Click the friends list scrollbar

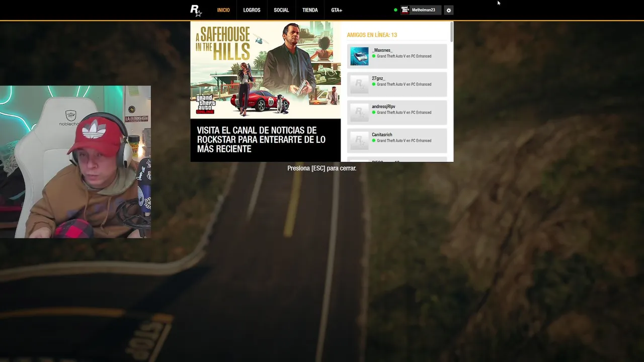(x=452, y=32)
